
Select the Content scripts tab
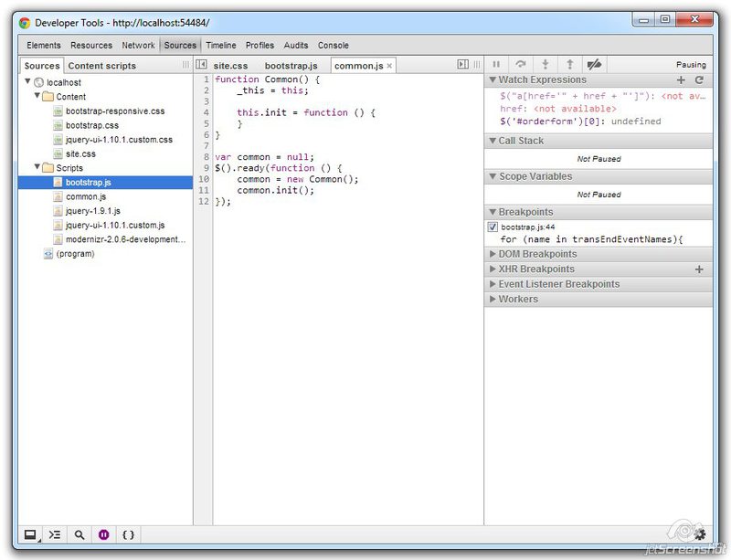(x=103, y=65)
